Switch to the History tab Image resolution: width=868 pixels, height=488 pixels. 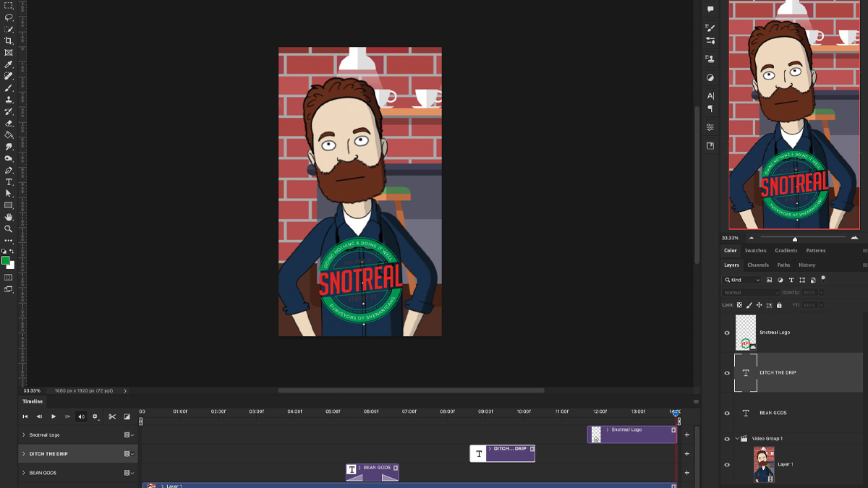click(x=807, y=265)
